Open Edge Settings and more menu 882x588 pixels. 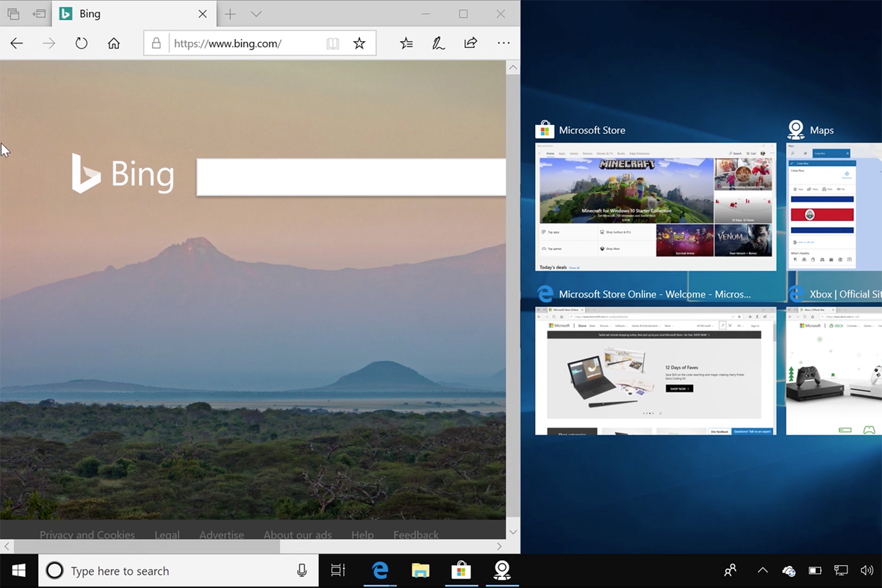point(503,43)
